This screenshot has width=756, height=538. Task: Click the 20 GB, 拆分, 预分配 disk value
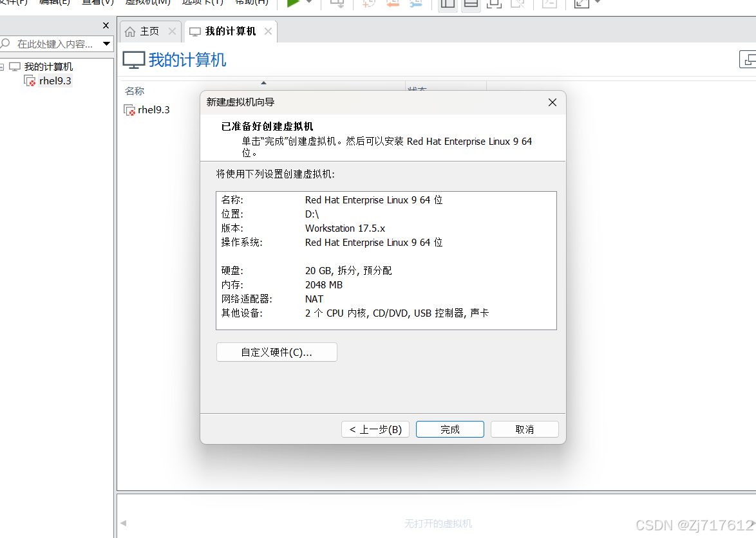(348, 271)
